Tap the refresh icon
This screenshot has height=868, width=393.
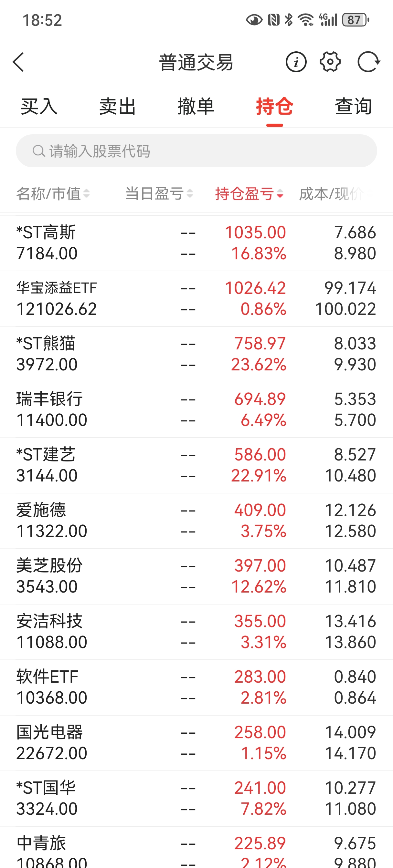click(x=368, y=62)
